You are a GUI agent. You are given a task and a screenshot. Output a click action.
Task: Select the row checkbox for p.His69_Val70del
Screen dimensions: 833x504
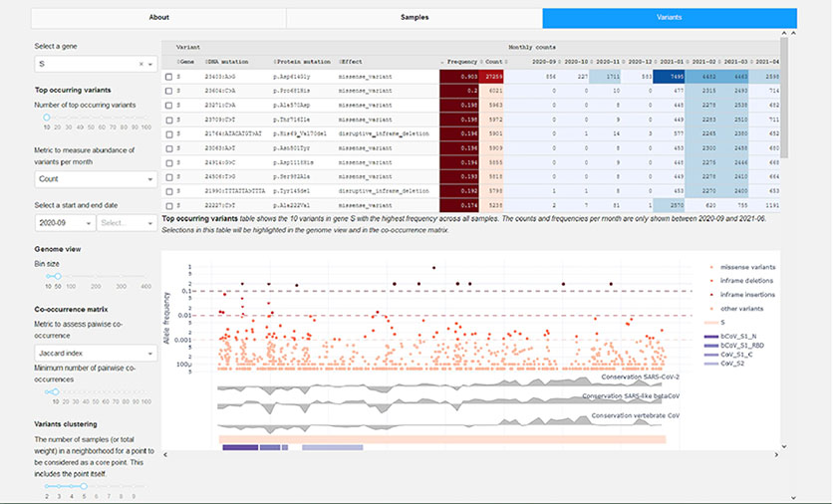169,134
